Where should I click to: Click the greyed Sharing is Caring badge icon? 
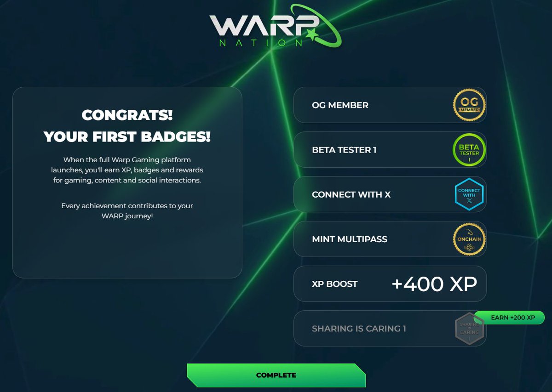(x=469, y=329)
